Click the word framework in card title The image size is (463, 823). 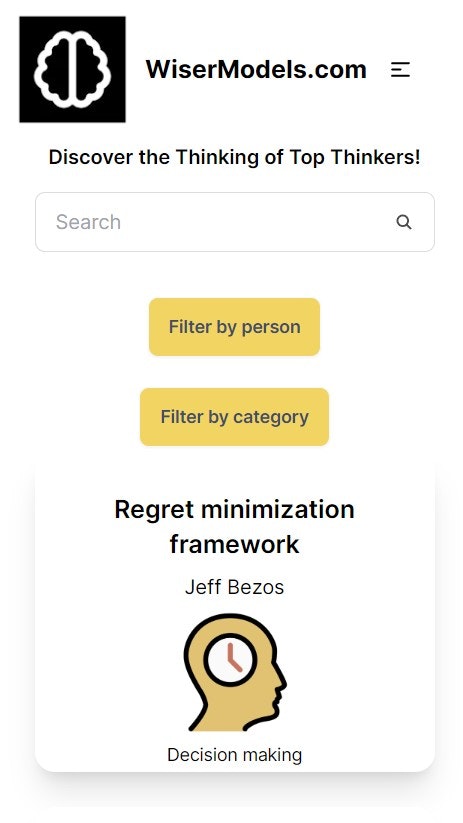point(235,544)
